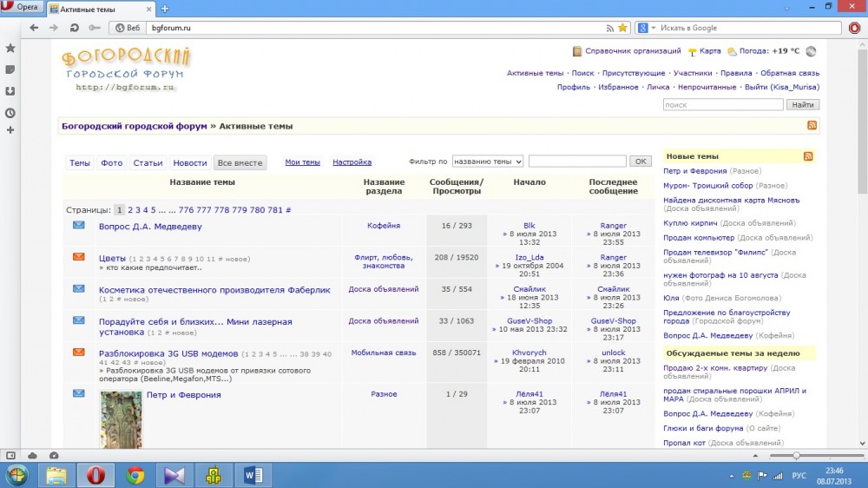Click the forum 'поиск' search field
The image size is (868, 488).
722,105
